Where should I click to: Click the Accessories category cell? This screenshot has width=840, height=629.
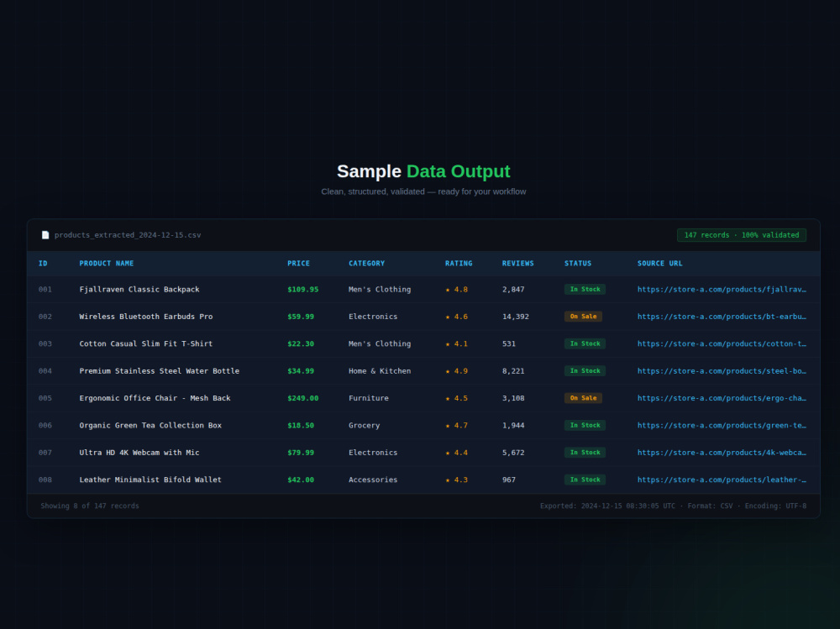pyautogui.click(x=373, y=480)
